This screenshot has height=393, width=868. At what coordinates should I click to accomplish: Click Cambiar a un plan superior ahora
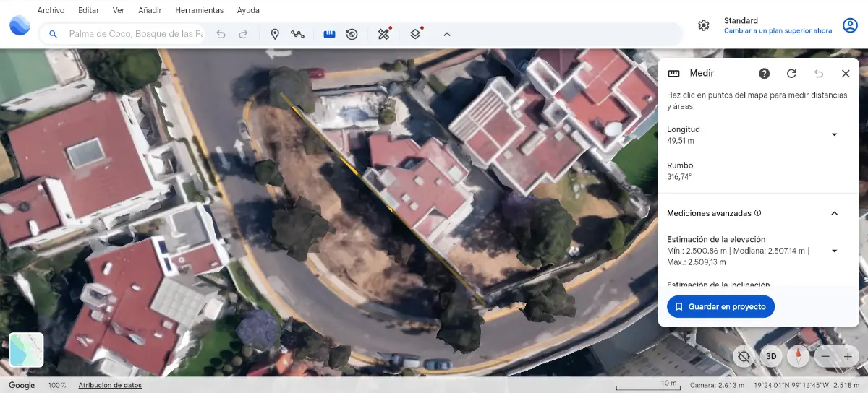[778, 31]
